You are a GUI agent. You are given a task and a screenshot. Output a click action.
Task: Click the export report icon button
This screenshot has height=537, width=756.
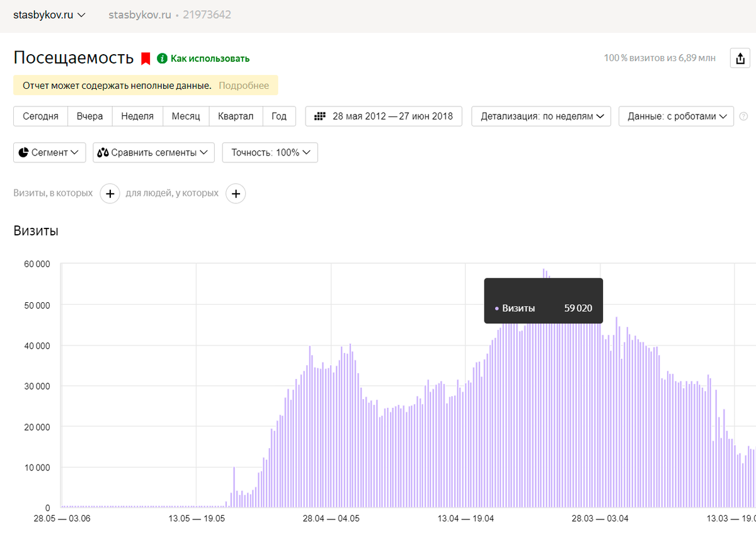[x=740, y=59]
